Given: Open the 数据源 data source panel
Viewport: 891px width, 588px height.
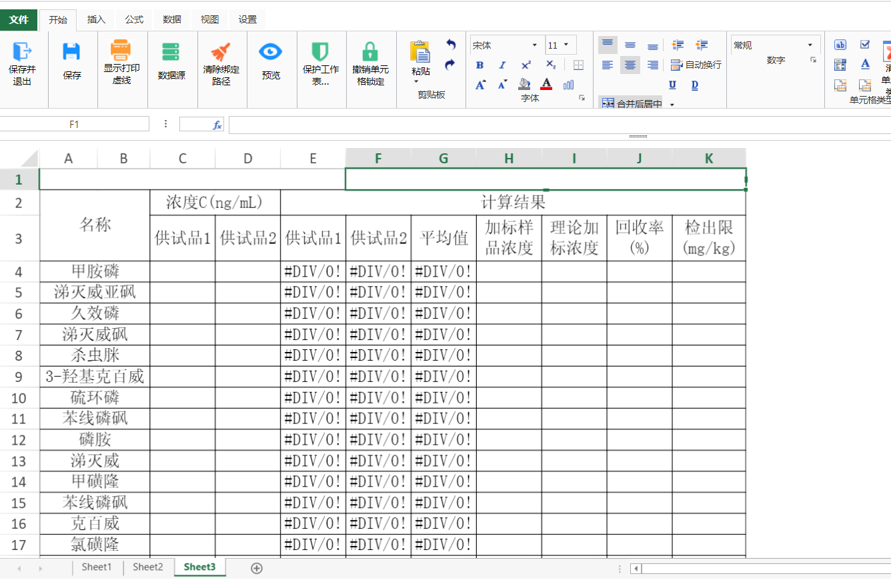Looking at the screenshot, I should click(x=171, y=52).
